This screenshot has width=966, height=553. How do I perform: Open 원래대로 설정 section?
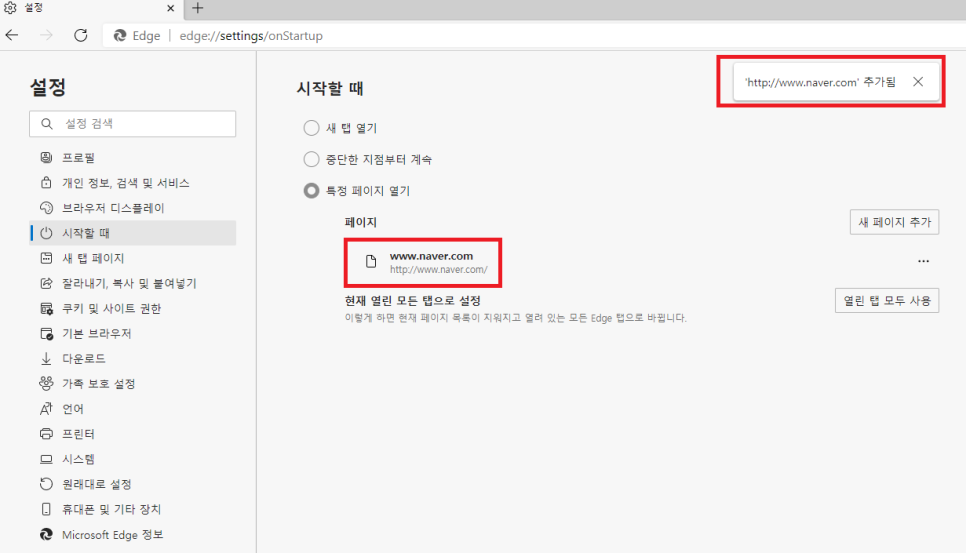pos(132,484)
